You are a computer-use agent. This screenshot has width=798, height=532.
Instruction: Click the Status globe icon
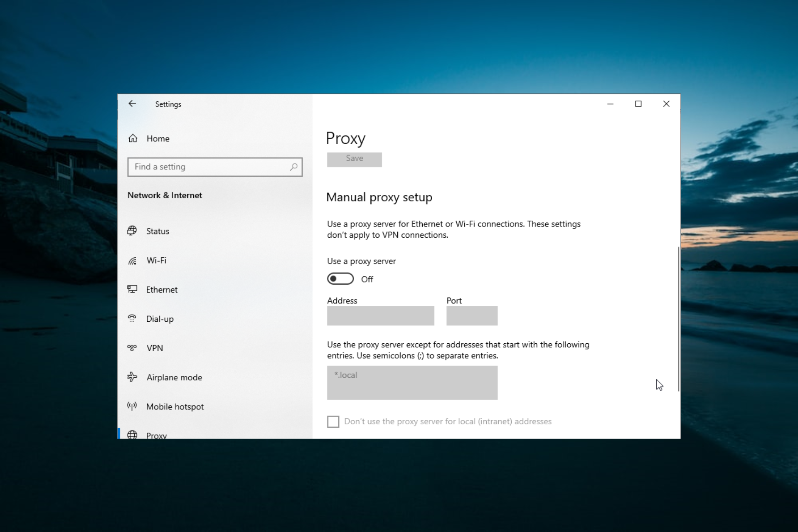point(132,231)
